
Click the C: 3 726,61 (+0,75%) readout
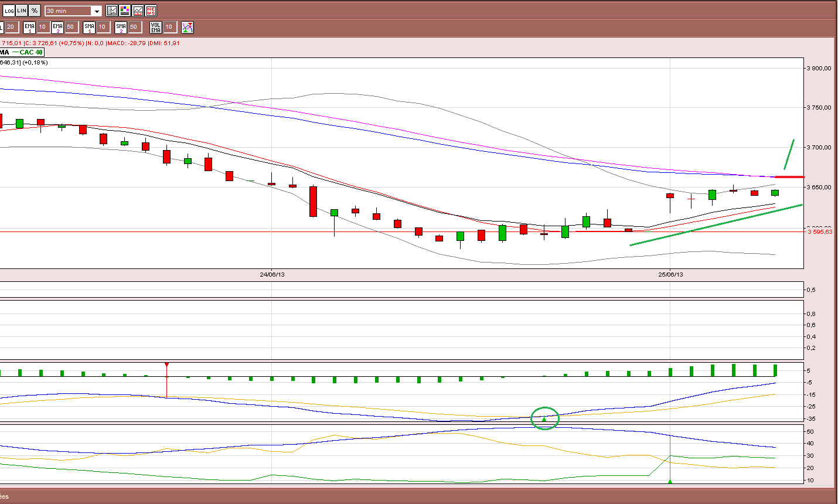pyautogui.click(x=54, y=43)
